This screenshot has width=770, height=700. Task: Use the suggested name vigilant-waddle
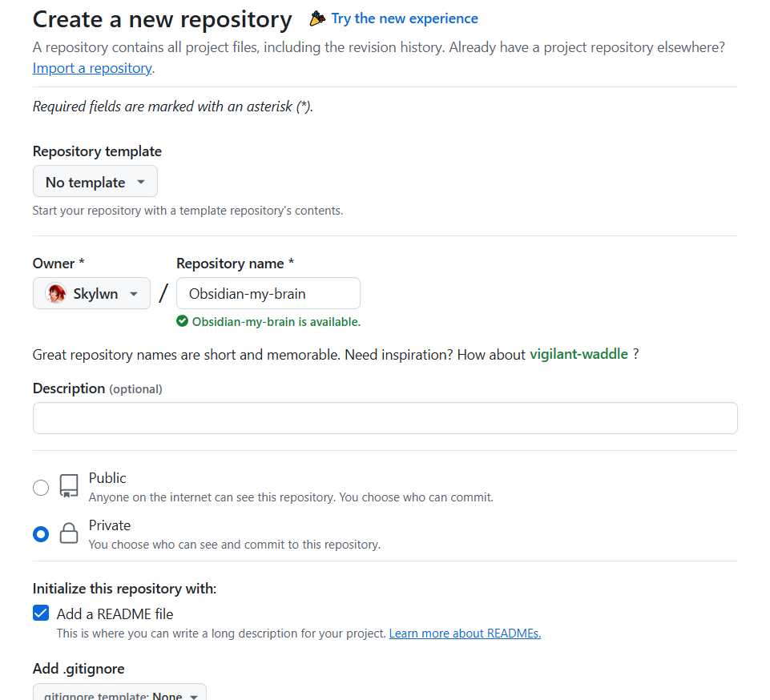click(579, 355)
